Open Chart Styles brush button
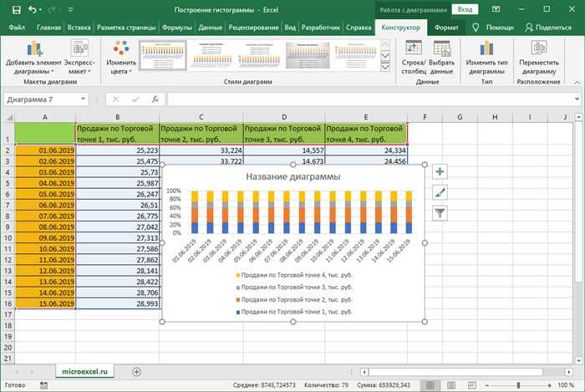 [x=440, y=192]
